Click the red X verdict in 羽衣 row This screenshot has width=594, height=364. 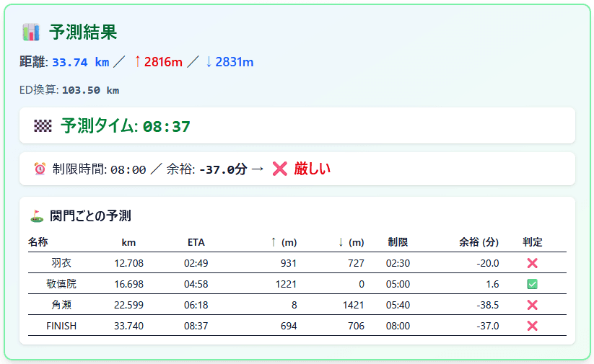coord(532,263)
